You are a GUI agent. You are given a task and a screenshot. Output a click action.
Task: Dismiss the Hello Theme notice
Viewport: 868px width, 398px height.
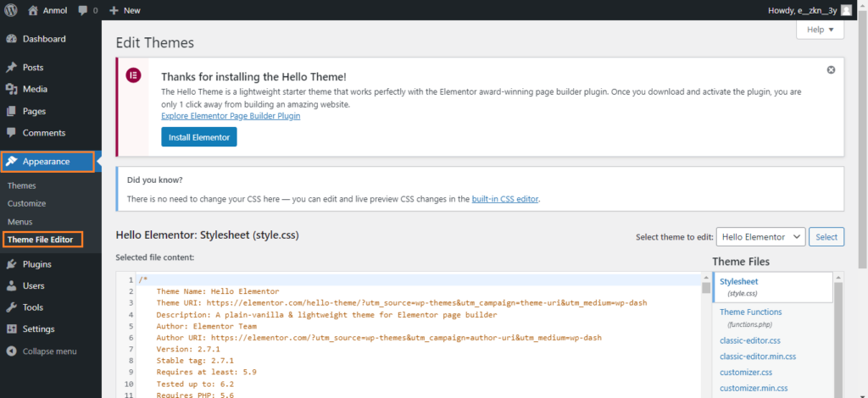pos(831,70)
